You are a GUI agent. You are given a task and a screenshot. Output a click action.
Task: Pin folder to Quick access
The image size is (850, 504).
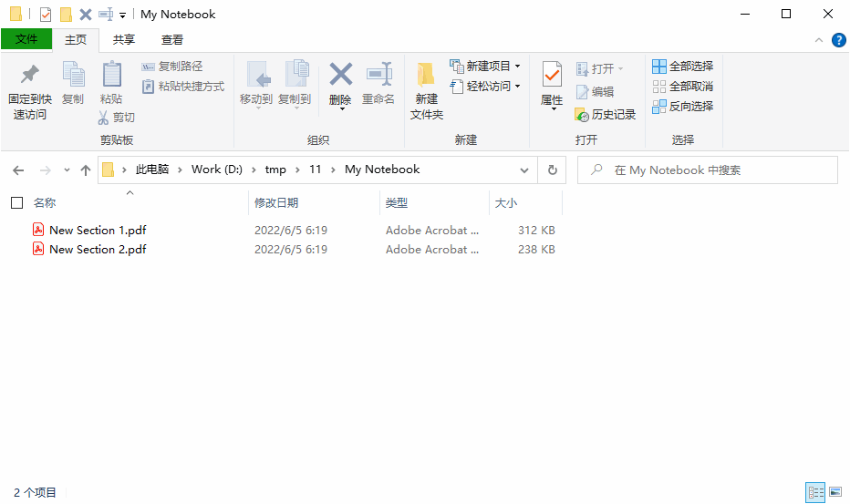click(30, 90)
